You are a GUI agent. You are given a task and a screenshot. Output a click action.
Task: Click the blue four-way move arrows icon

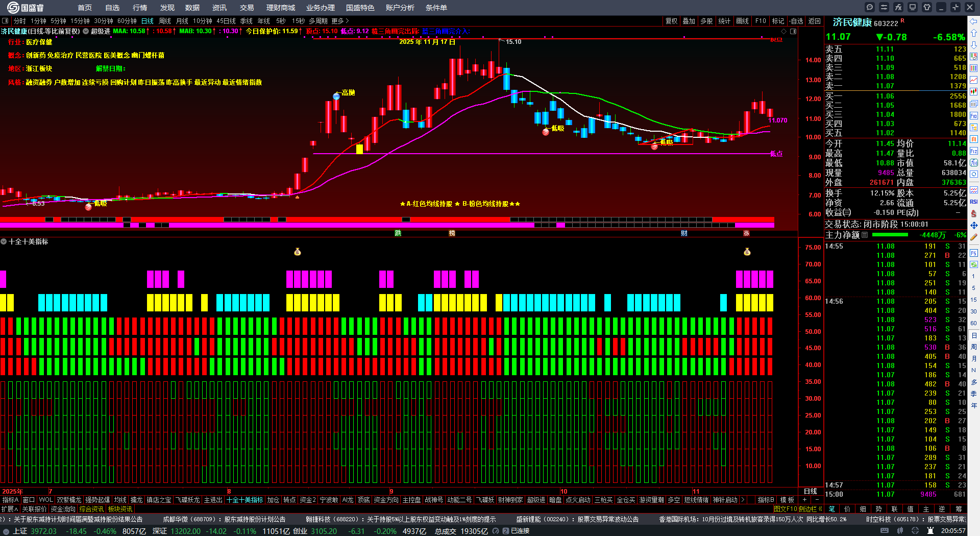click(974, 225)
